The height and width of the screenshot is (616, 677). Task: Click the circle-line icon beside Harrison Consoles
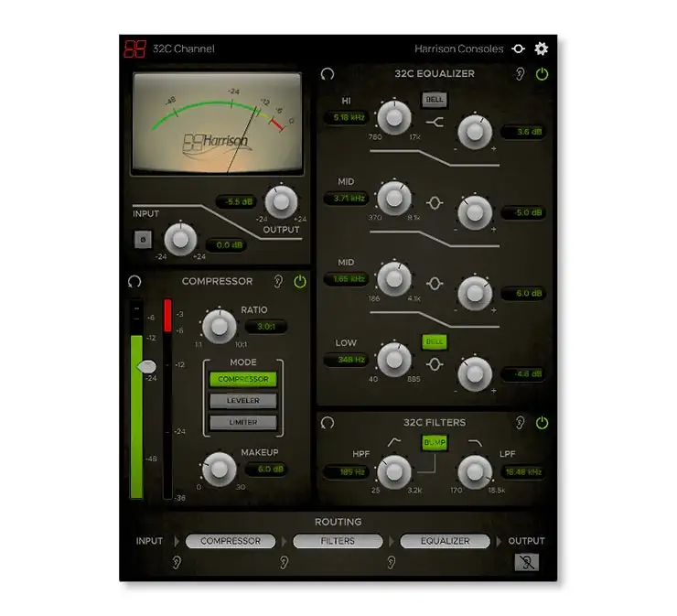tap(518, 49)
